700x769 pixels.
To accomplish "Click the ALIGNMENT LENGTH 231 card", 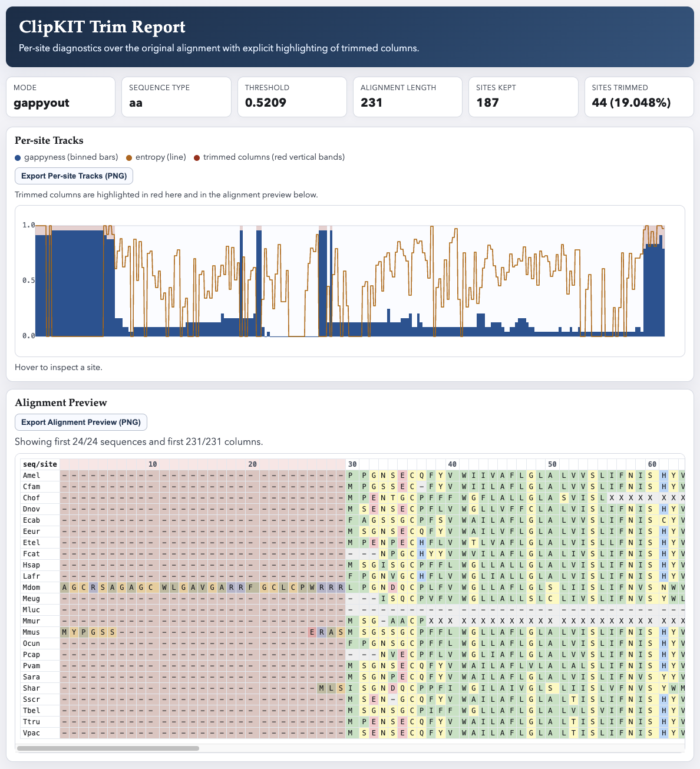I will pos(407,97).
